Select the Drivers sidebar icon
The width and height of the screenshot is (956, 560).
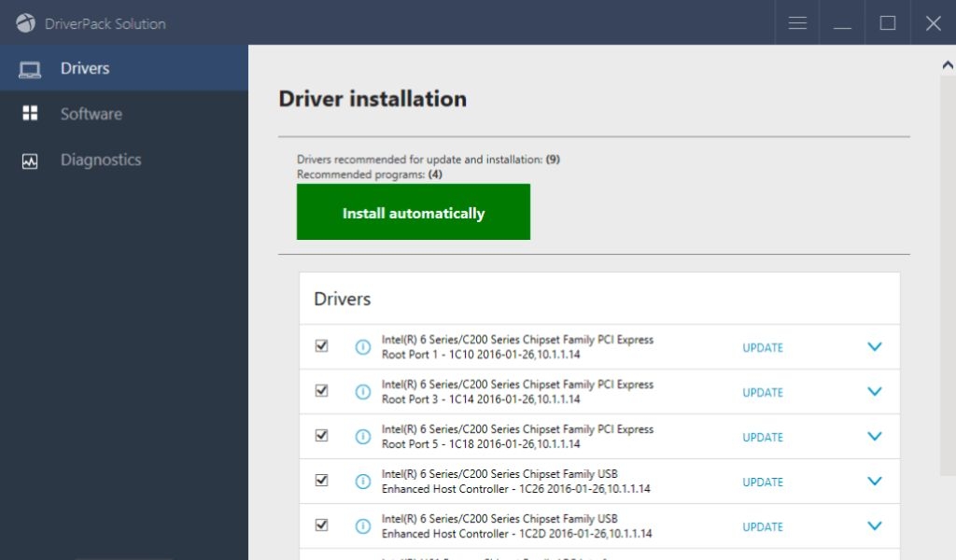(x=32, y=68)
